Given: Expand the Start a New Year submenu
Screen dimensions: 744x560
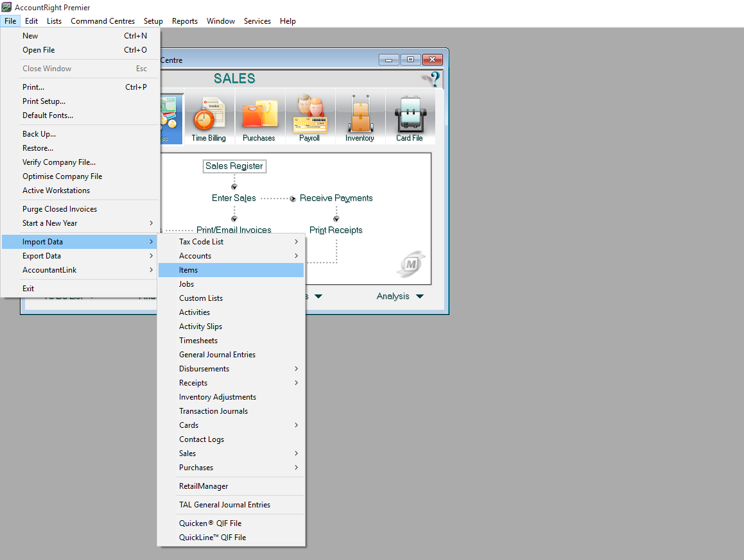Looking at the screenshot, I should (x=80, y=223).
